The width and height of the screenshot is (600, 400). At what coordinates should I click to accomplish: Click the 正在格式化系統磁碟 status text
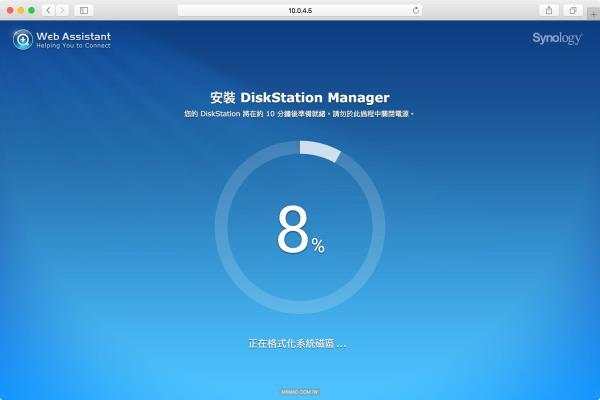click(297, 343)
